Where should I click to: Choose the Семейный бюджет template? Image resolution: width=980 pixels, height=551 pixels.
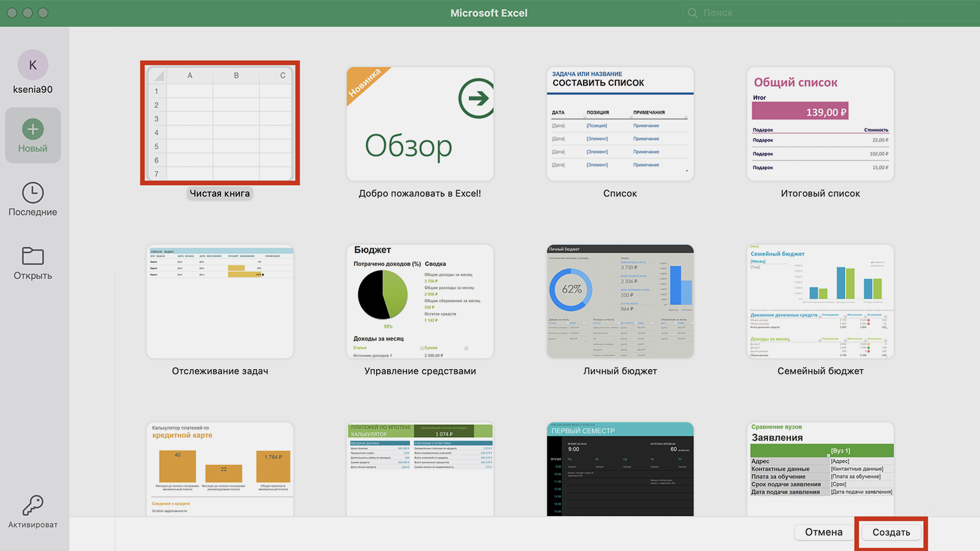820,301
